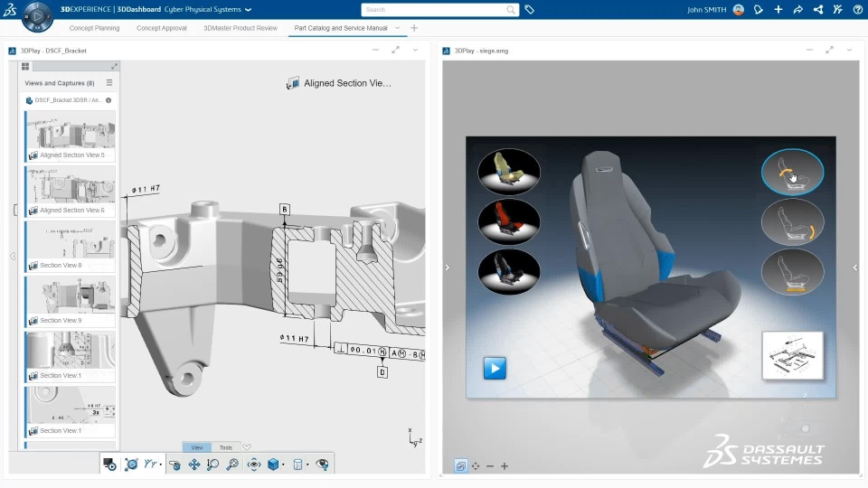868x488 pixels.
Task: Click the cylinder render style icon
Action: 297,465
